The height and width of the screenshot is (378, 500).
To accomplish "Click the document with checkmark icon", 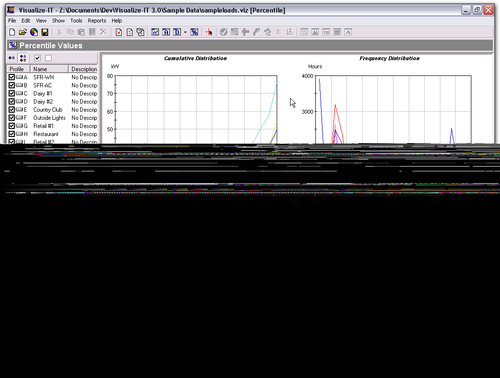I will click(x=140, y=32).
